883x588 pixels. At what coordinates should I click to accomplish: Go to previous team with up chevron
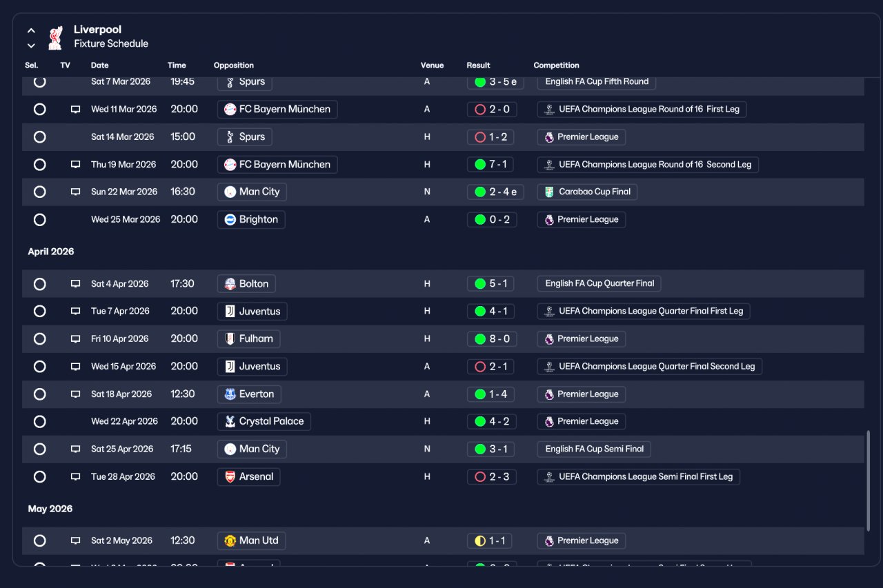[x=31, y=31]
